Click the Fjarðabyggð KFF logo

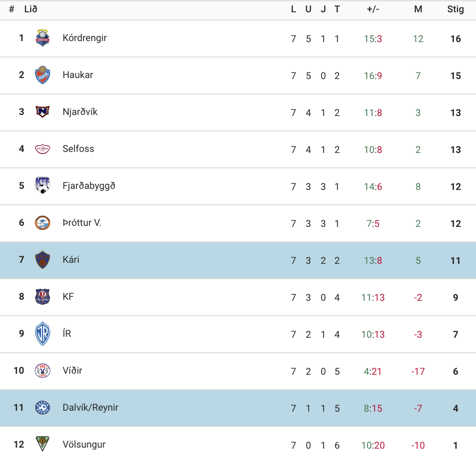coord(43,185)
